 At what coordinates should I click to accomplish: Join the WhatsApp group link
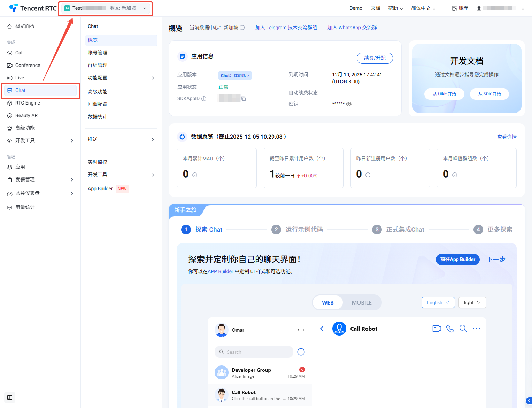pos(352,28)
